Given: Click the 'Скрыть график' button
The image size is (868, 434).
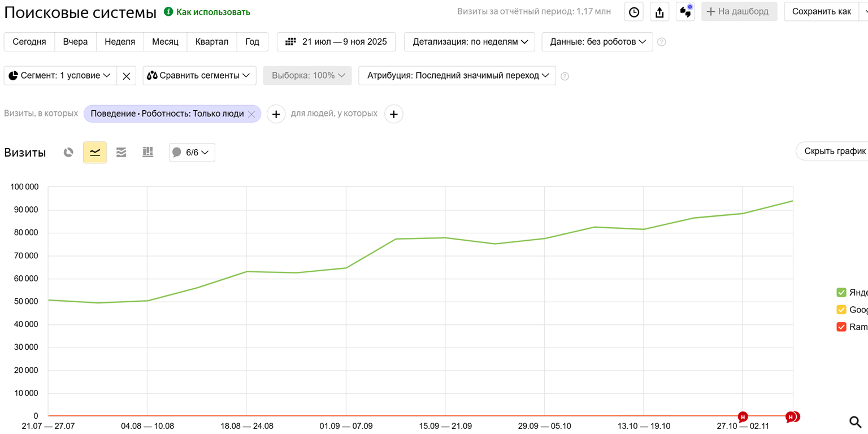Looking at the screenshot, I should click(834, 151).
